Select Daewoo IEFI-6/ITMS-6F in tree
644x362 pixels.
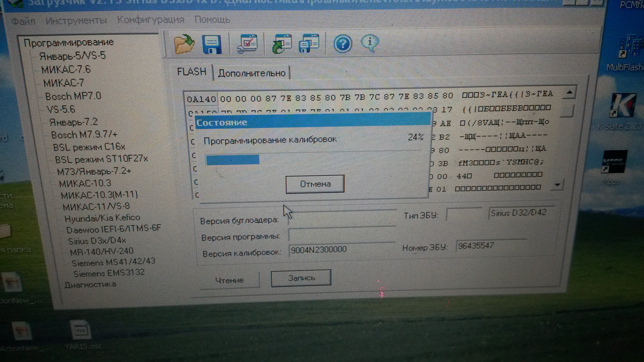pyautogui.click(x=114, y=229)
